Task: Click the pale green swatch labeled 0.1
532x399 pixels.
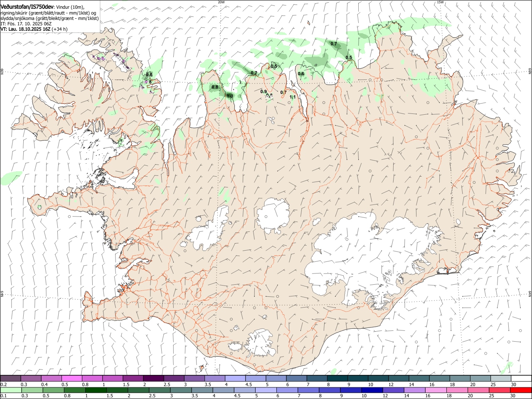Action: (11, 390)
